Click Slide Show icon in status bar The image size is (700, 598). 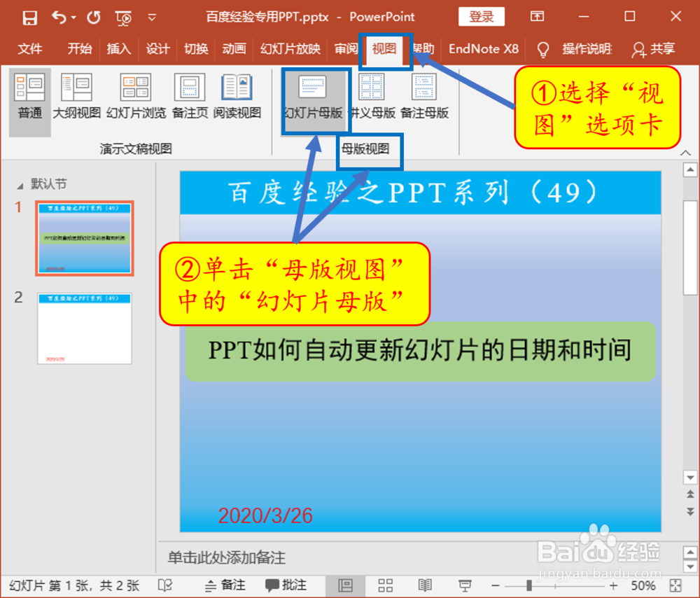point(465,585)
